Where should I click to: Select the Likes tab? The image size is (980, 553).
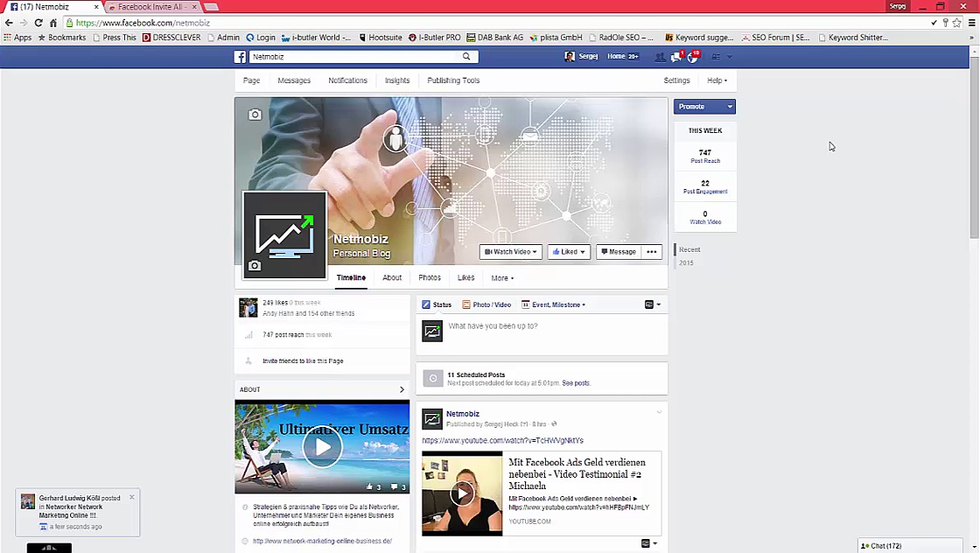(x=465, y=278)
